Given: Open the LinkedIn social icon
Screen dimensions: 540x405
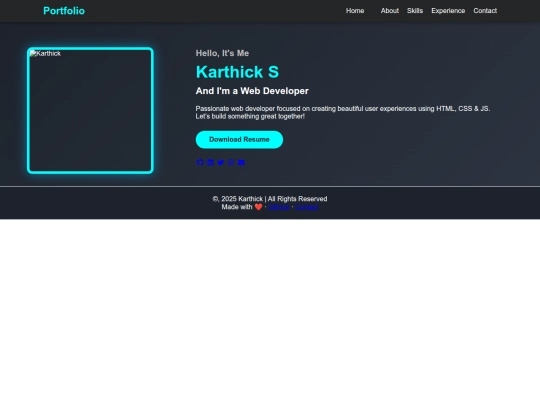Looking at the screenshot, I should (x=210, y=162).
